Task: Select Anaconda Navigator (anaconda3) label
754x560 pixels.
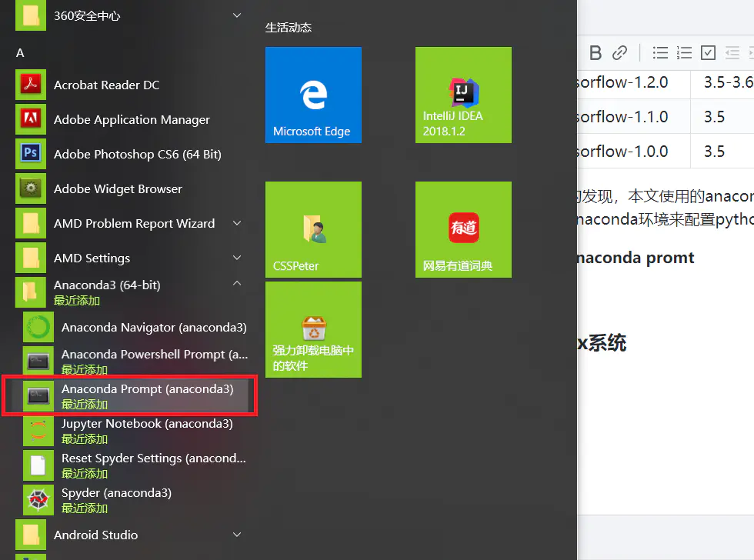Action: [x=154, y=328]
